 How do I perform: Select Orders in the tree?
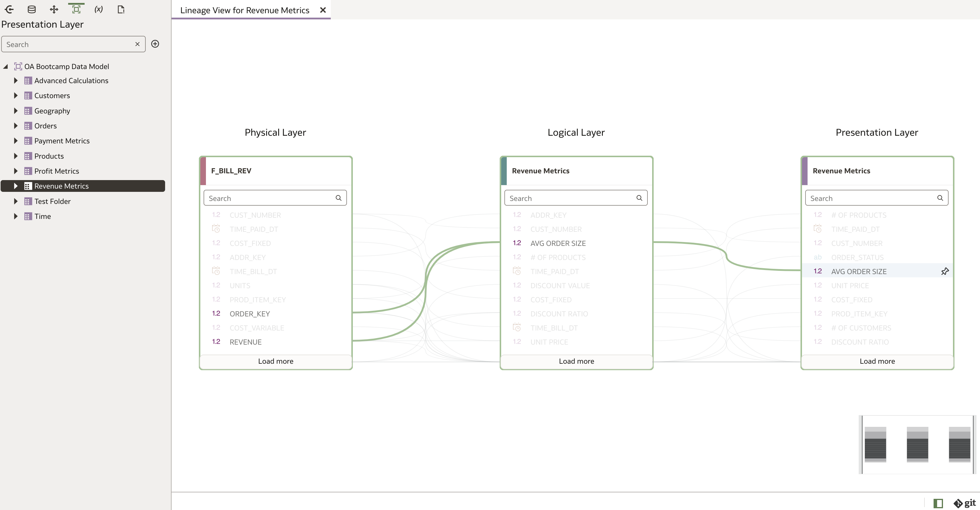(45, 125)
